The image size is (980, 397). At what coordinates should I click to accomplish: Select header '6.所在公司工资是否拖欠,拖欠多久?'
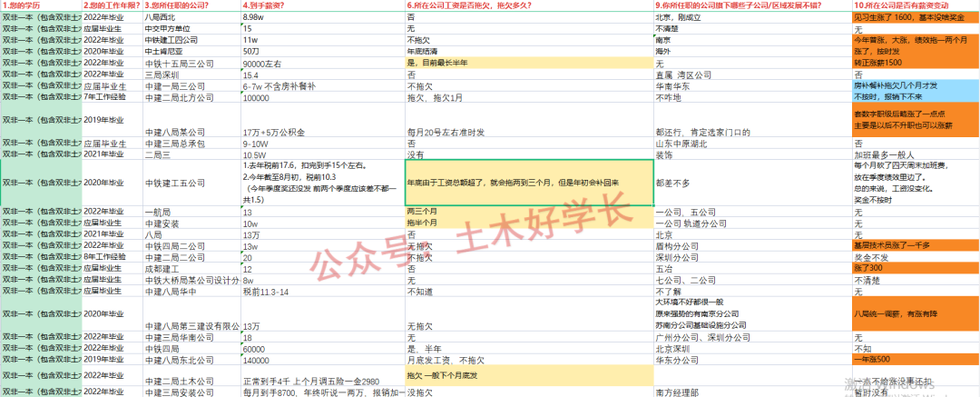coord(529,5)
